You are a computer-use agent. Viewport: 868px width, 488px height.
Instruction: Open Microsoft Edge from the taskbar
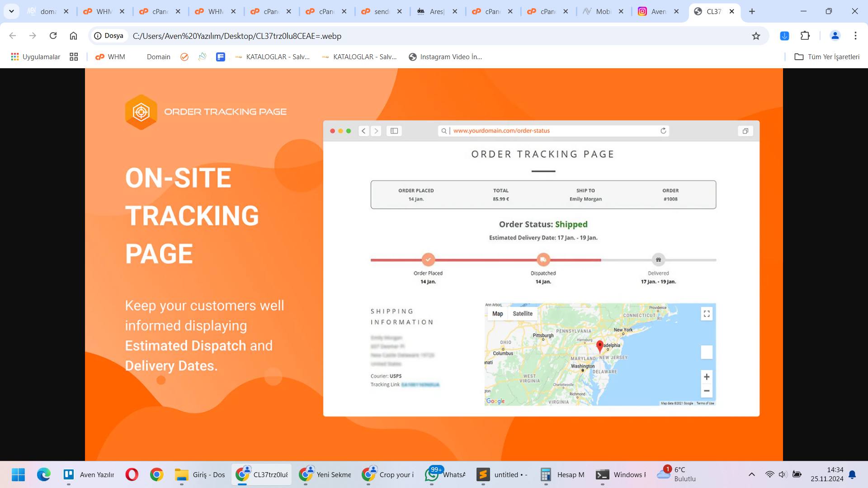pos(44,474)
